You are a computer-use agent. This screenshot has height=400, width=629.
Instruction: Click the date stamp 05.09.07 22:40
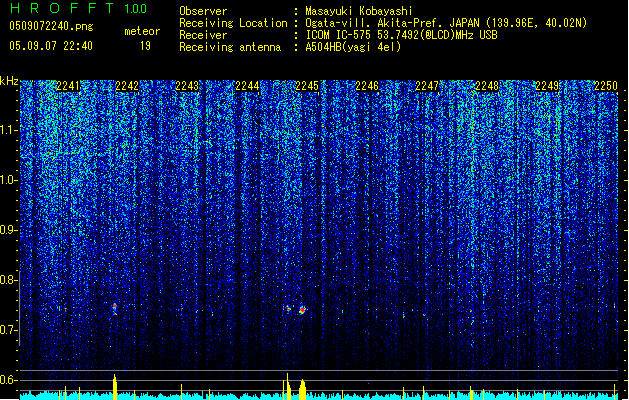[51, 46]
